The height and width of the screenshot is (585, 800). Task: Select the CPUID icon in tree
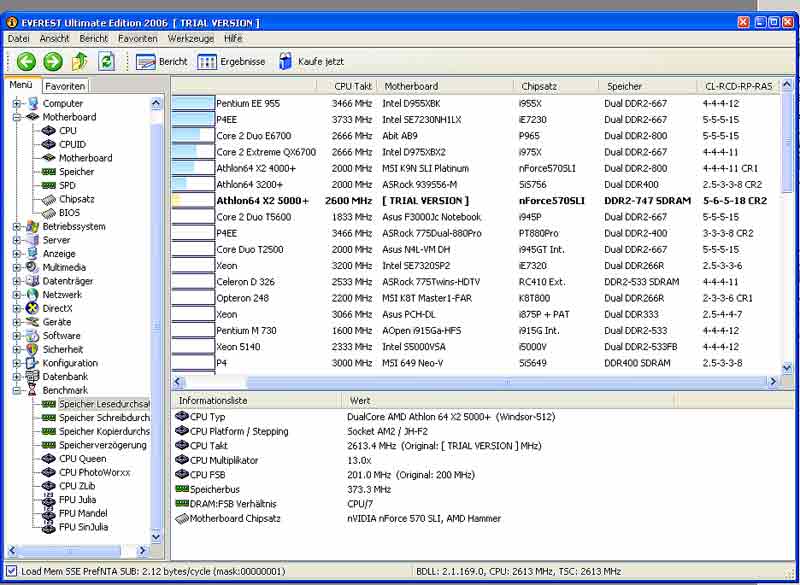click(x=48, y=144)
